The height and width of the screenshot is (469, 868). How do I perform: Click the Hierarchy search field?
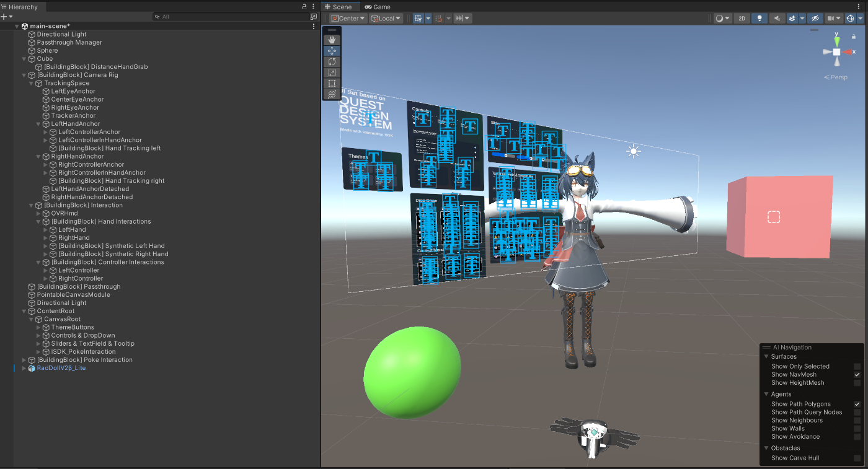(231, 17)
